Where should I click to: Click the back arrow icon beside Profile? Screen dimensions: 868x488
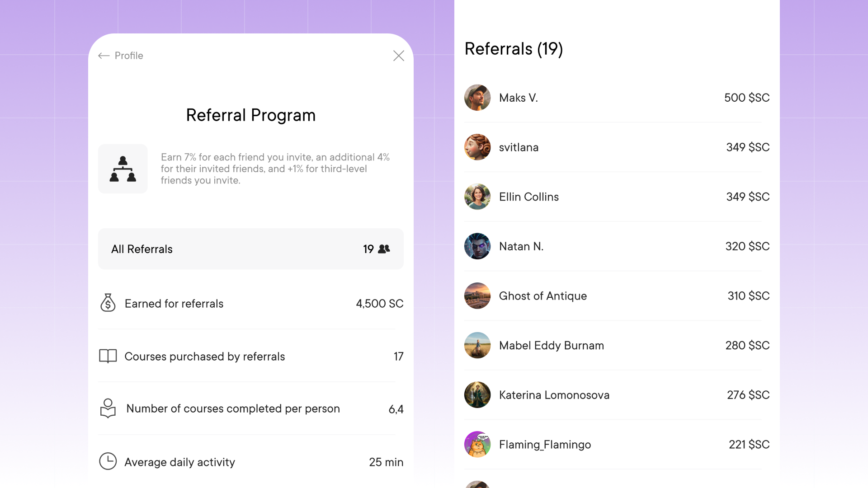[x=104, y=56]
